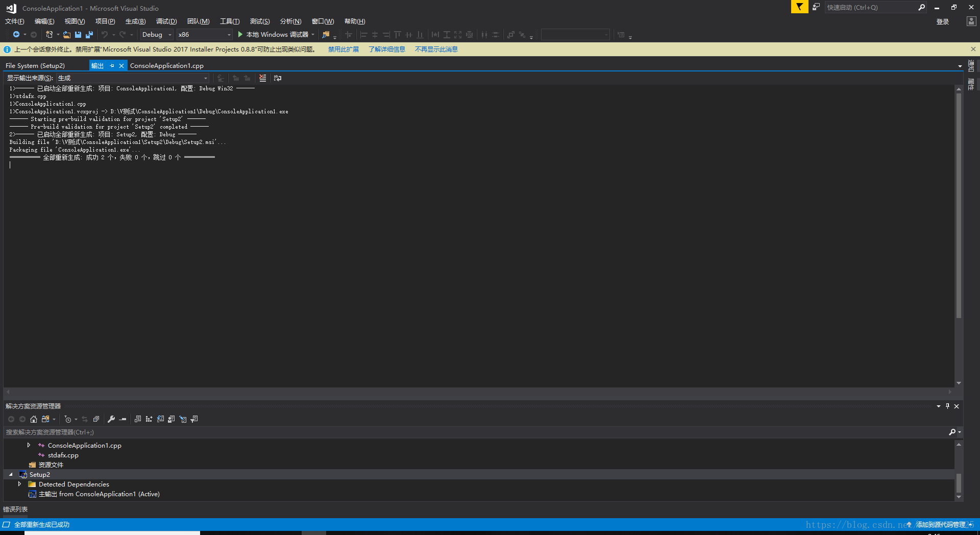Open dropdown arrow next to 本地 Windows 调试器
The height and width of the screenshot is (535, 980).
313,35
